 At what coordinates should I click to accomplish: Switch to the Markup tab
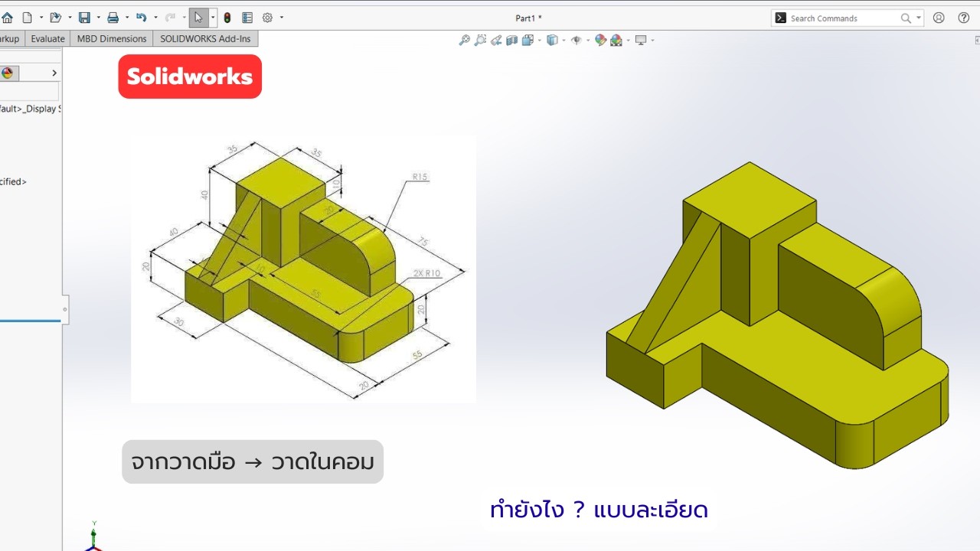[11, 39]
